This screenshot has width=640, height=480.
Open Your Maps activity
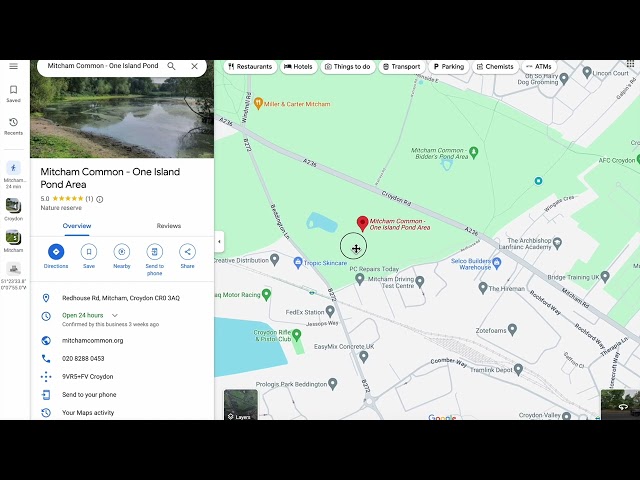click(122, 413)
